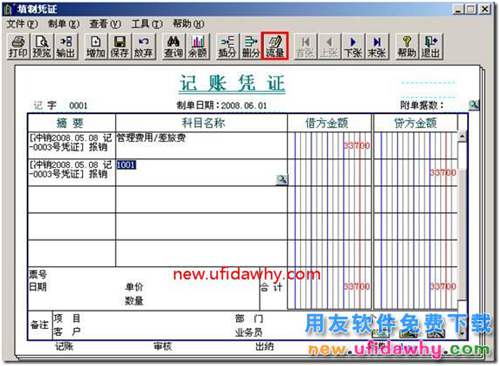The image size is (500, 366).
Task: Open the 制单(E) menu
Action: (63, 24)
